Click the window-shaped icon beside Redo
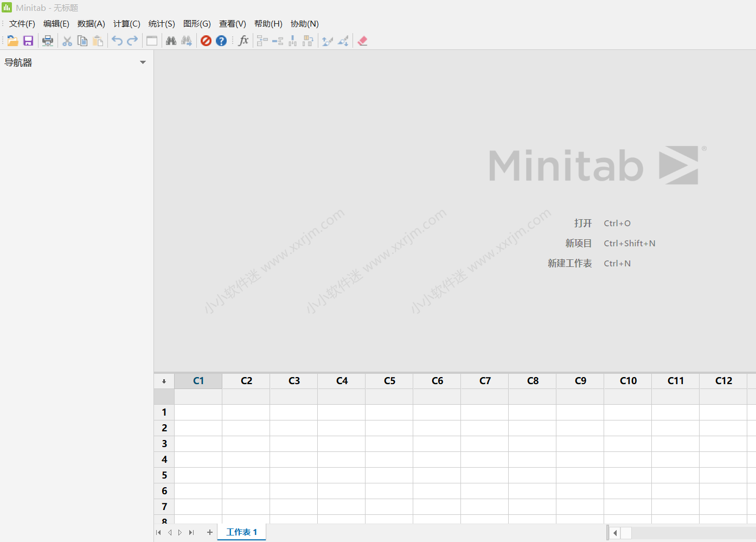This screenshot has height=542, width=756. coord(152,41)
